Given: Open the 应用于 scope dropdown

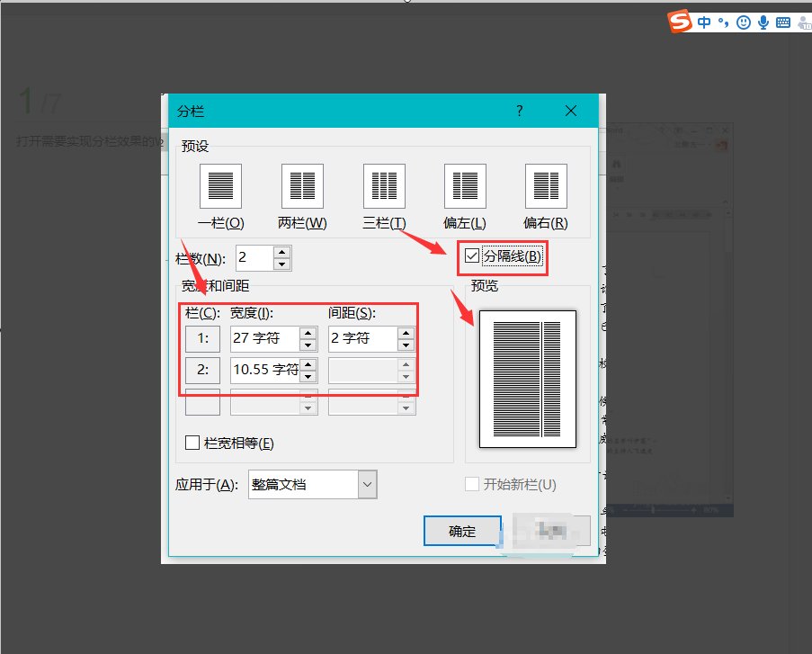Looking at the screenshot, I should coord(366,484).
